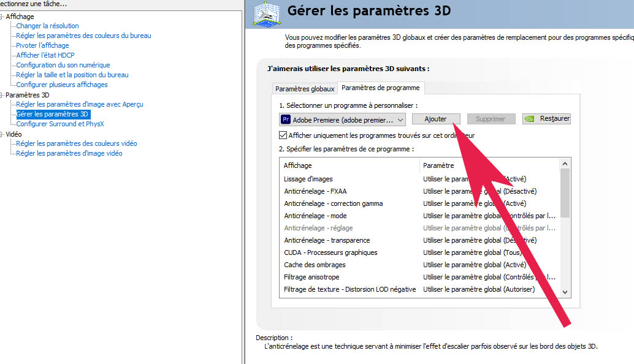This screenshot has width=634, height=364.
Task: Open Régler les paramètres des couleurs vidéo
Action: point(77,143)
